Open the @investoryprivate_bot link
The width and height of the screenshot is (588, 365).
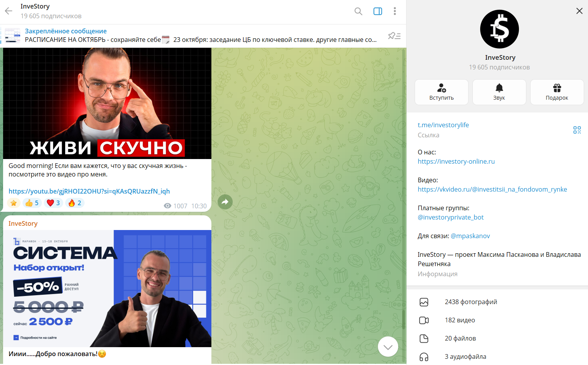(451, 217)
